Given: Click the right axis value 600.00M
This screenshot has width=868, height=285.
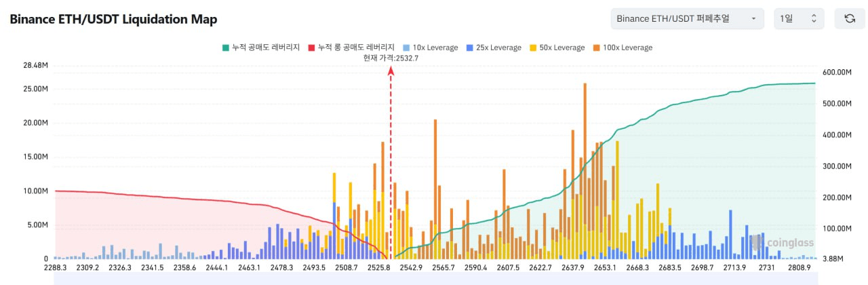Looking at the screenshot, I should click(x=836, y=73).
